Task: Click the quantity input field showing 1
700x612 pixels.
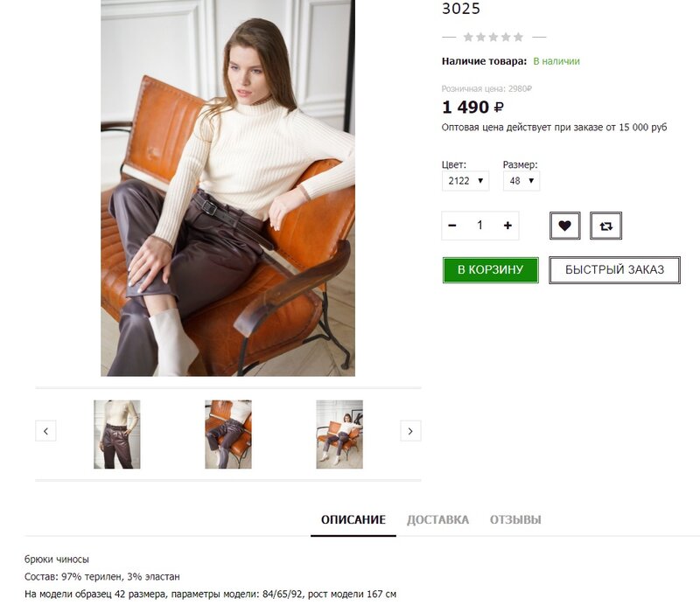Action: click(x=479, y=226)
